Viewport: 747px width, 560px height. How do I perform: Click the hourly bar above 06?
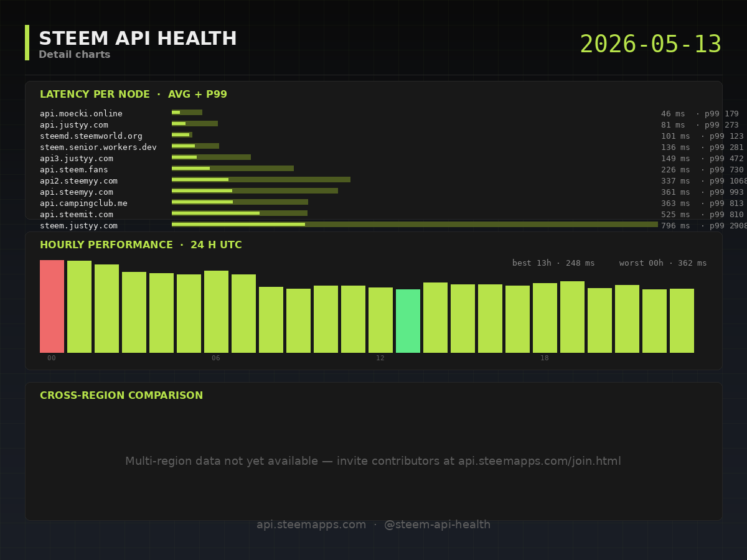click(216, 312)
